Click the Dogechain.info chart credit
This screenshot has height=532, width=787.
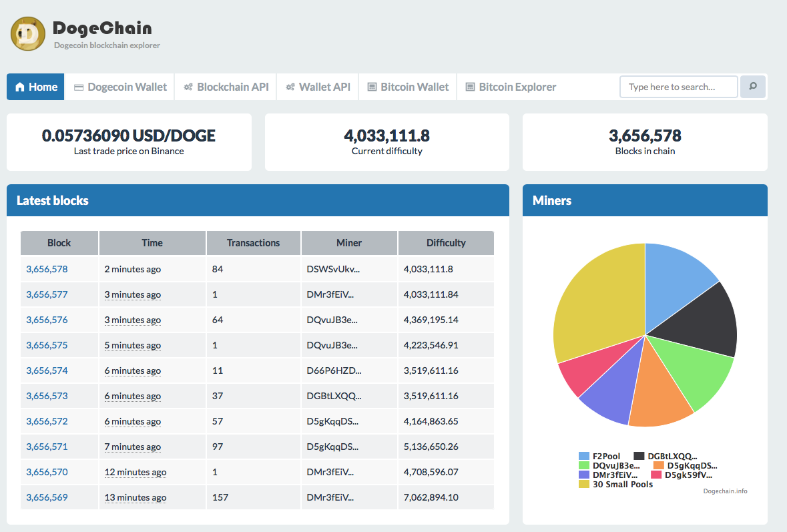tap(726, 491)
